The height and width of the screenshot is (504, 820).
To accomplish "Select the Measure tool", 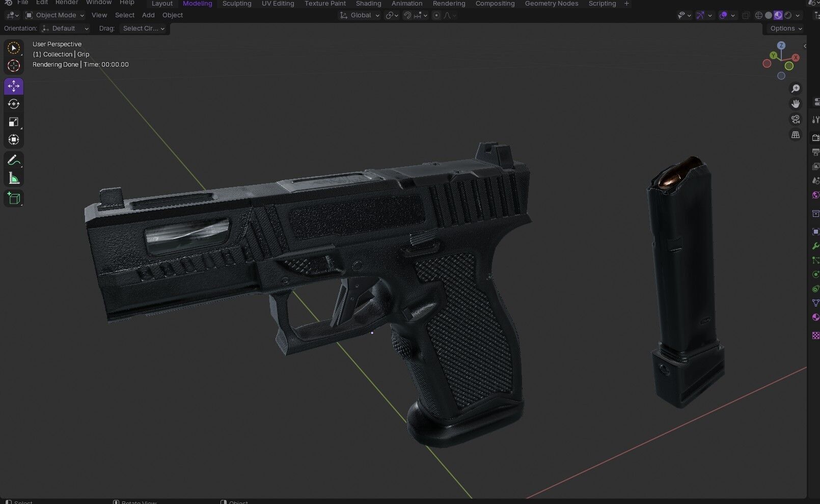I will point(14,178).
